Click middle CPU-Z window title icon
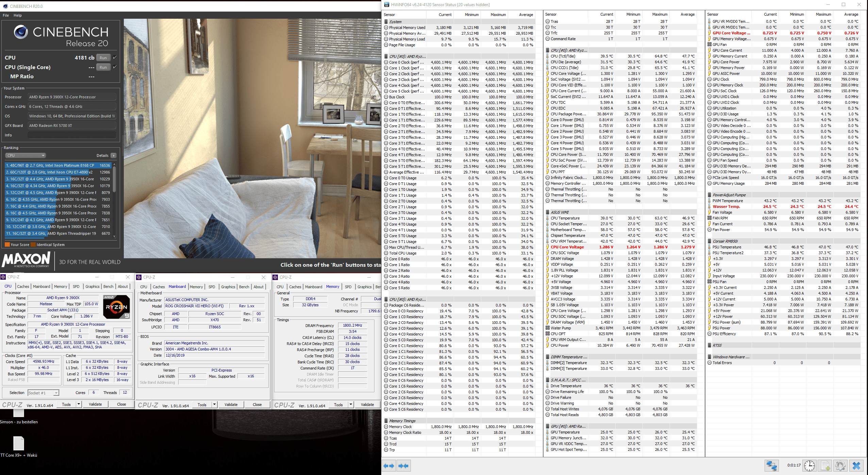This screenshot has width=868, height=475. (139, 277)
